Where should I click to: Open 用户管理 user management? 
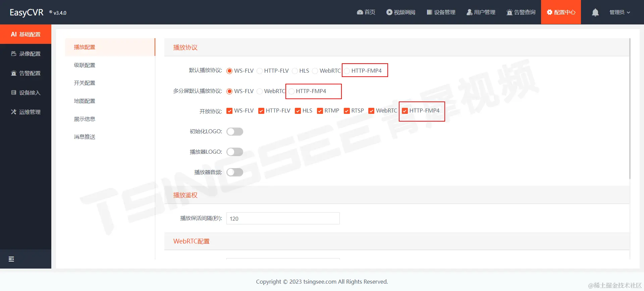(x=481, y=12)
